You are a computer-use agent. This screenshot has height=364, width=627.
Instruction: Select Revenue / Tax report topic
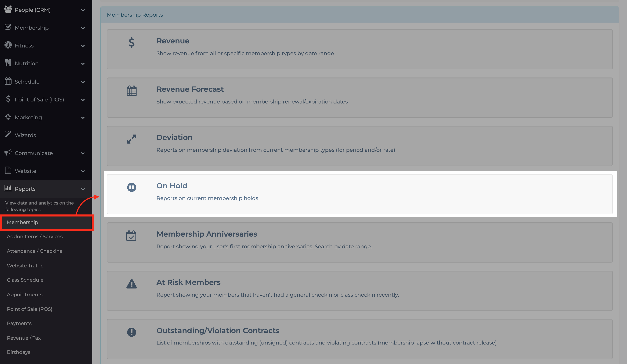click(24, 338)
